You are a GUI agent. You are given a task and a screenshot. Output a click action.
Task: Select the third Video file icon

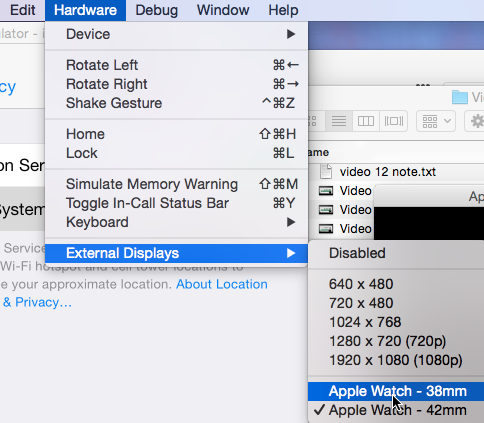(x=326, y=229)
